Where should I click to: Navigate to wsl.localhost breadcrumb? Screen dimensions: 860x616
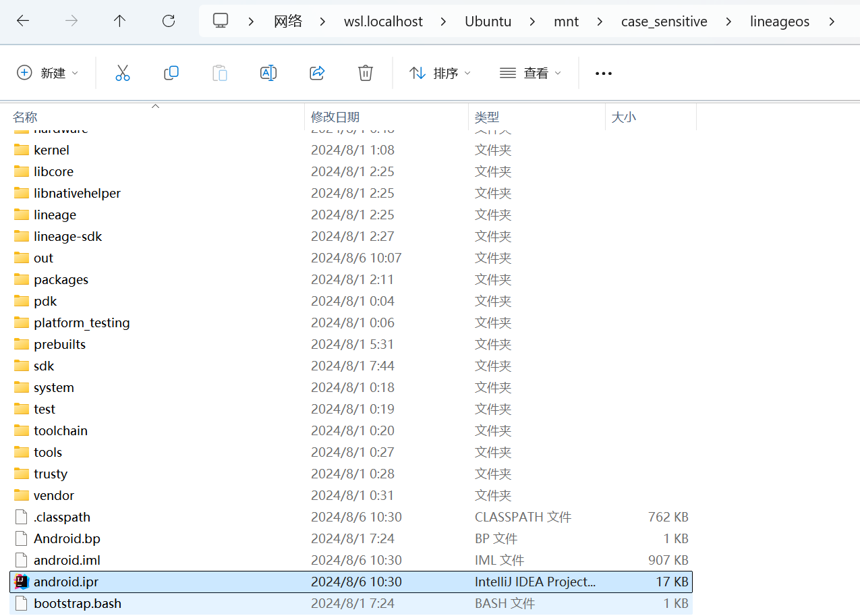(383, 21)
